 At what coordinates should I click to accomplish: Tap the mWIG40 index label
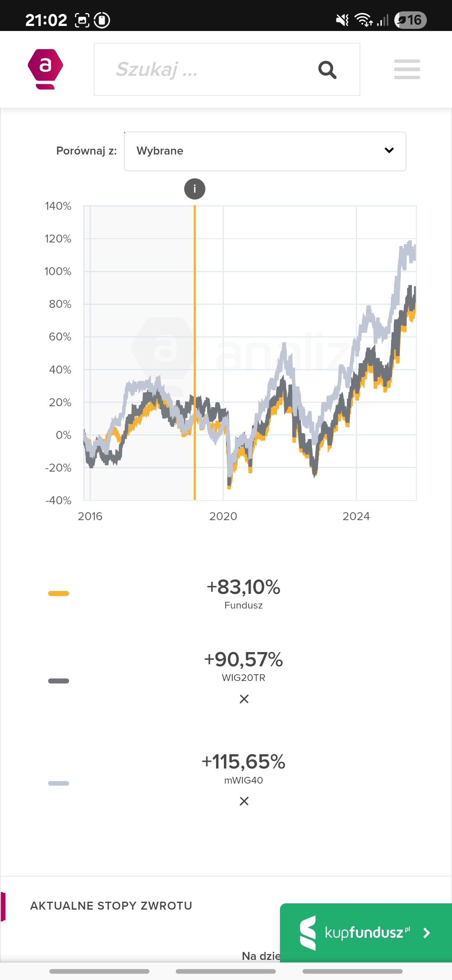(244, 780)
